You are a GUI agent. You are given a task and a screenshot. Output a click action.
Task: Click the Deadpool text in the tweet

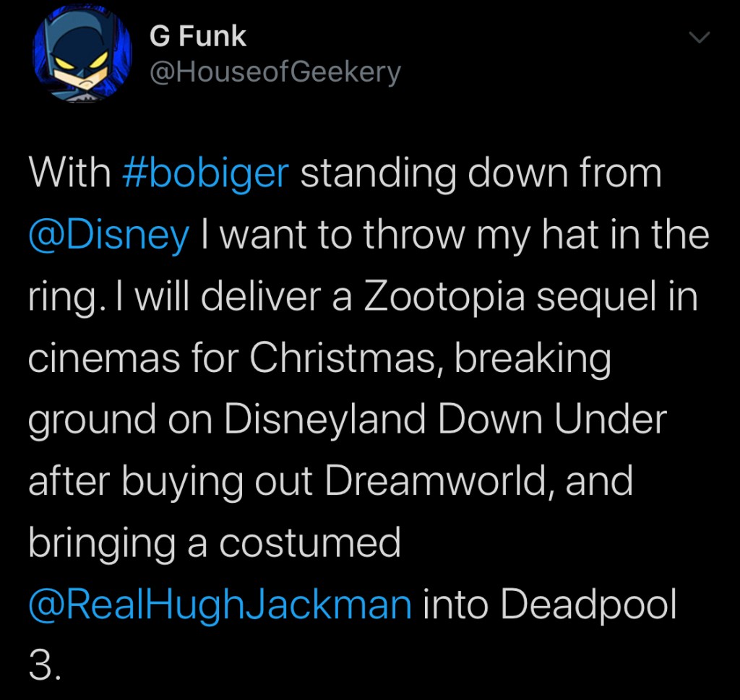(588, 605)
